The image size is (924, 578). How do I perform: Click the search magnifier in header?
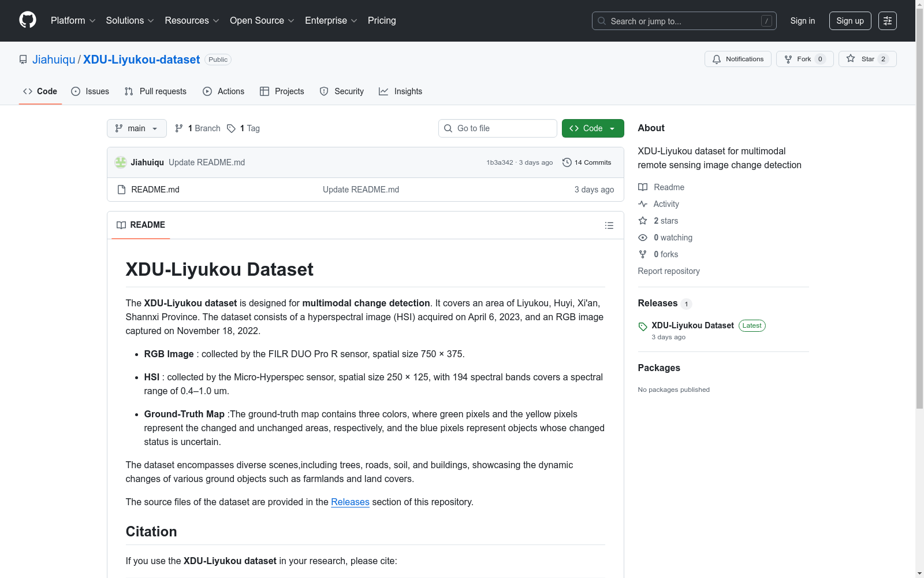pos(602,21)
